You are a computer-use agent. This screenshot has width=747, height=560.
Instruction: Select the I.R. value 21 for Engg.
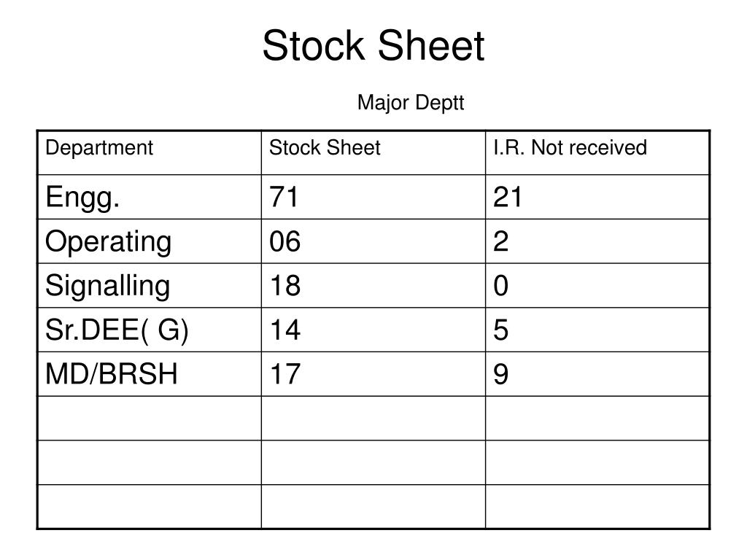tap(508, 197)
